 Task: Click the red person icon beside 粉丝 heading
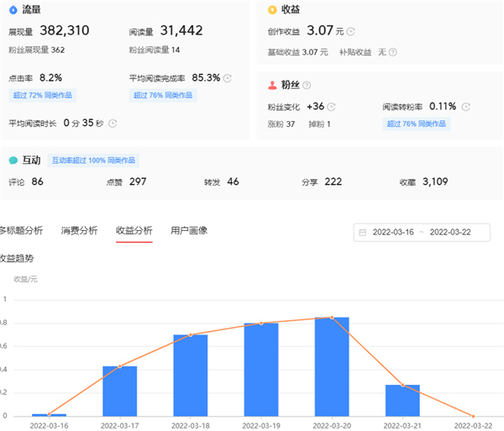[x=271, y=85]
